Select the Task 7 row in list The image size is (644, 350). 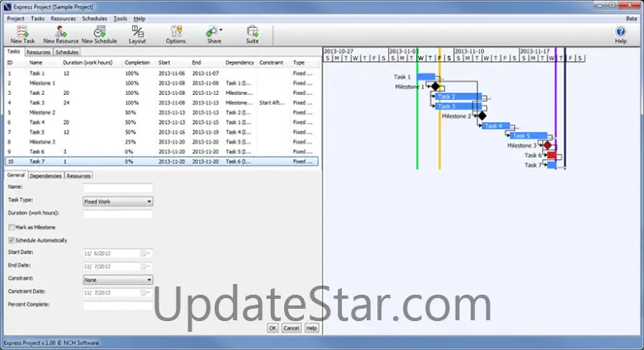(x=162, y=162)
